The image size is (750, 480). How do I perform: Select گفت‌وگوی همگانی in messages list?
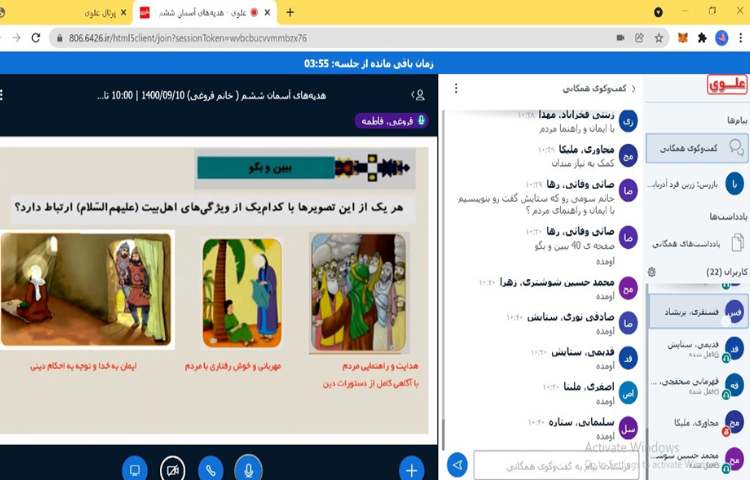(697, 148)
